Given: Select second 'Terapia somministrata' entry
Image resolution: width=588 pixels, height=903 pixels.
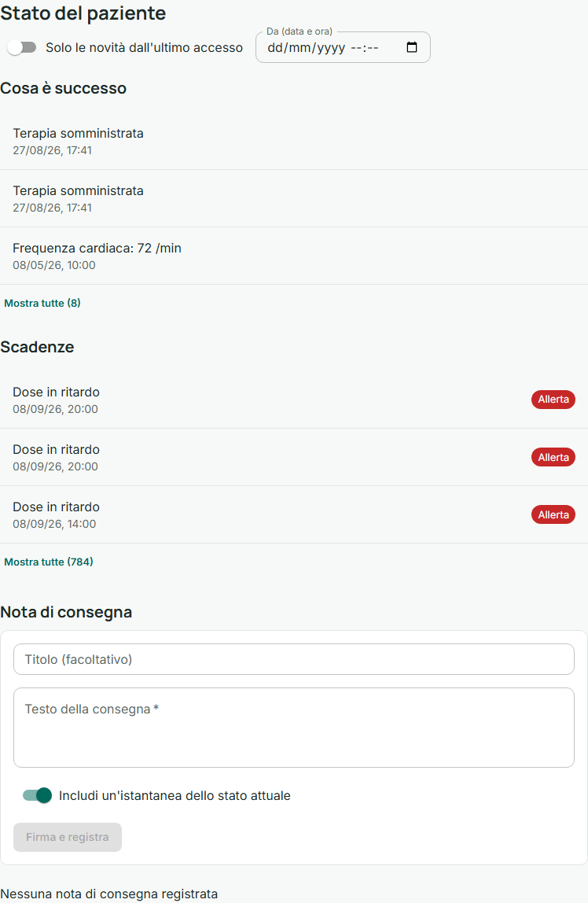Looking at the screenshot, I should point(294,199).
